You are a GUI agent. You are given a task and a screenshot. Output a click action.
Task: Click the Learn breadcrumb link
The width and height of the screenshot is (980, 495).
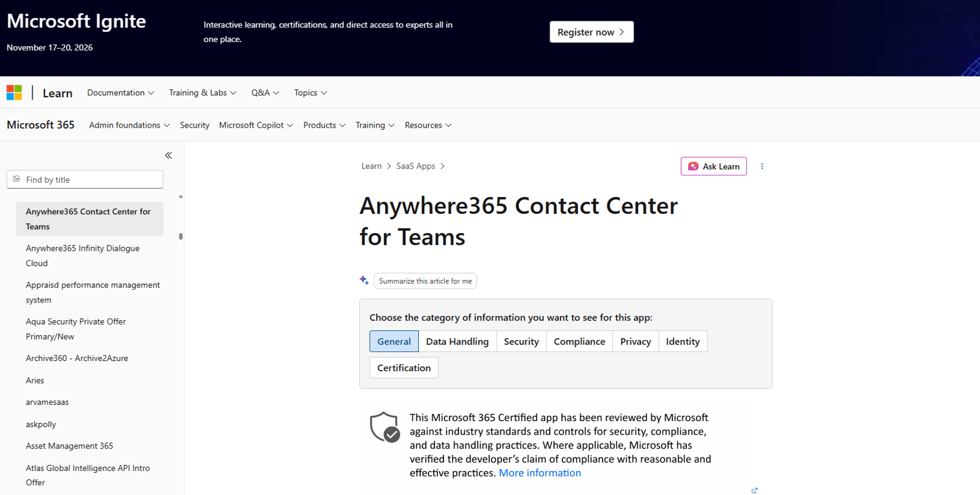[x=372, y=166]
